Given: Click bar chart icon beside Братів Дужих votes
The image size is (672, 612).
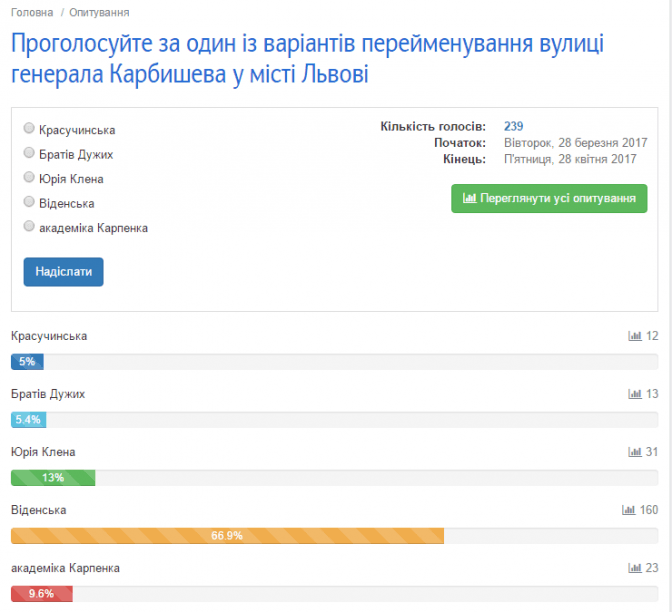Looking at the screenshot, I should coord(634,394).
